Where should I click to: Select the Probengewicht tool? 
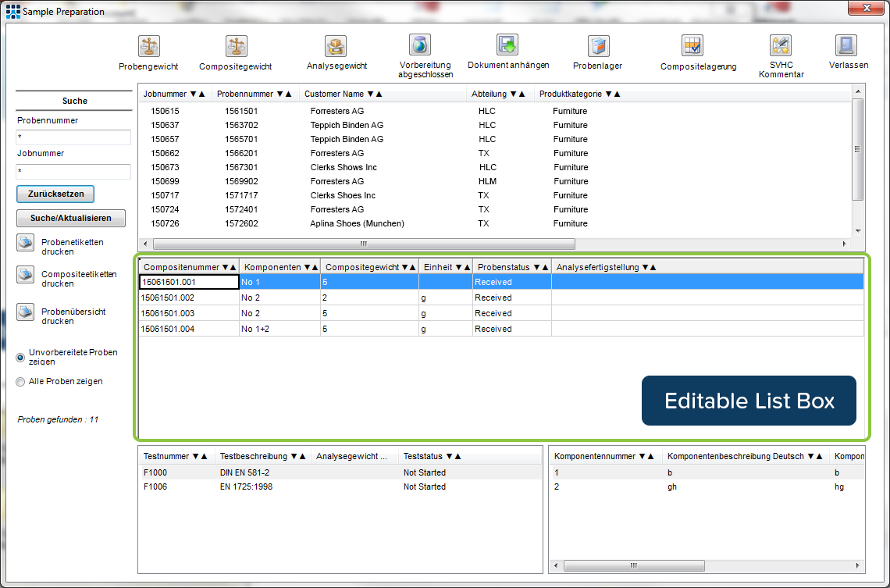[x=148, y=46]
